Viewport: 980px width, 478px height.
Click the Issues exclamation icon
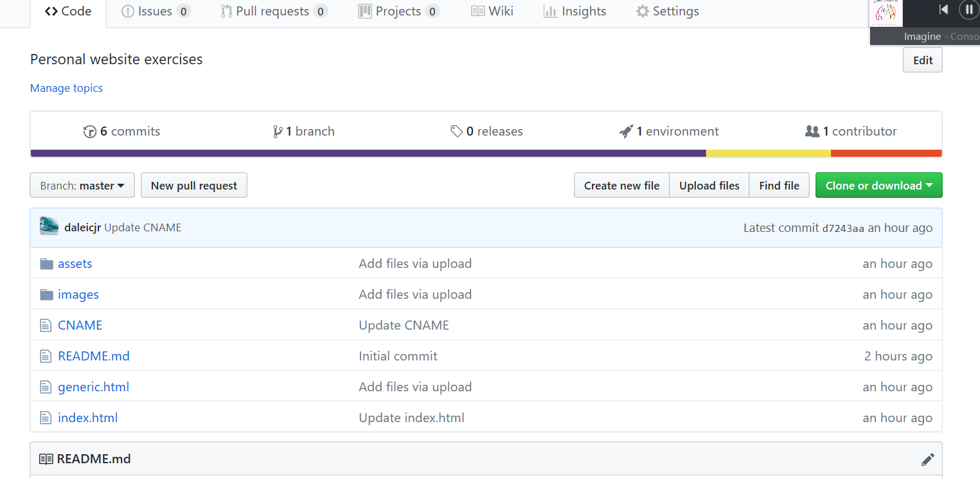(128, 12)
